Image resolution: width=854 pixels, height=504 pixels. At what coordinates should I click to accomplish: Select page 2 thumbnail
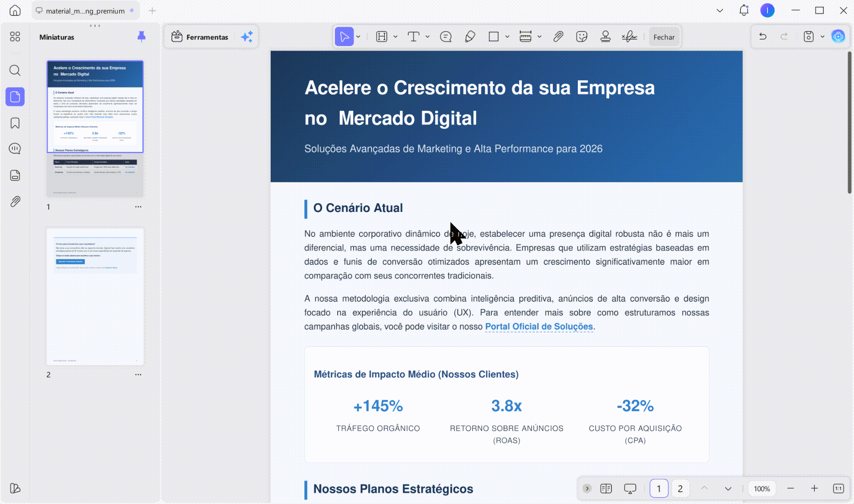pyautogui.click(x=95, y=297)
